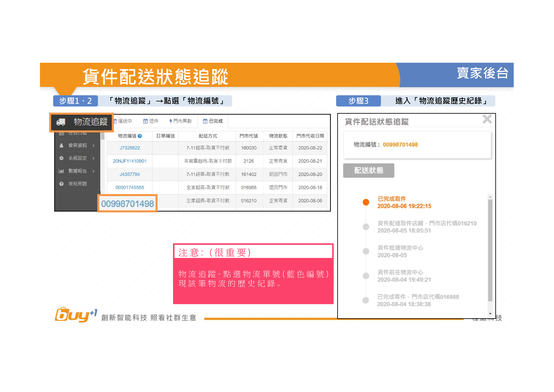Click the 常見問題 question mark icon
The width and height of the screenshot is (554, 392).
pos(62,184)
